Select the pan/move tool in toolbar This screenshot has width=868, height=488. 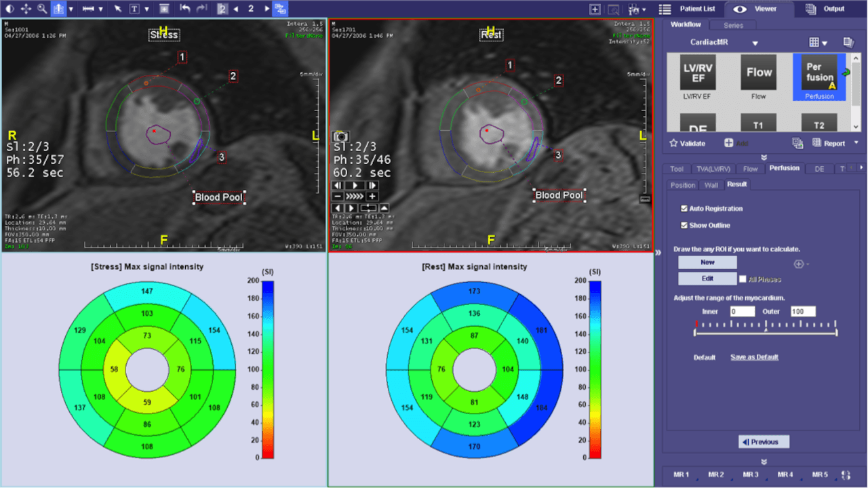click(26, 9)
